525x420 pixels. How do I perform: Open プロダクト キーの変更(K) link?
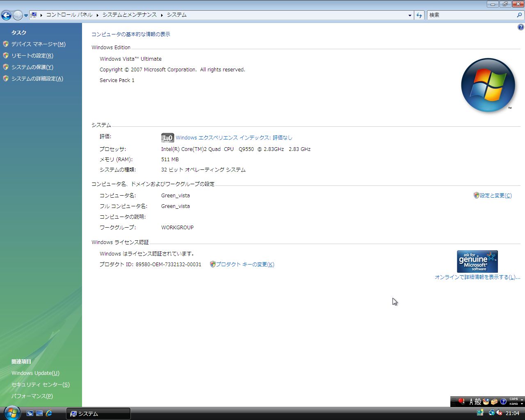[245, 265]
